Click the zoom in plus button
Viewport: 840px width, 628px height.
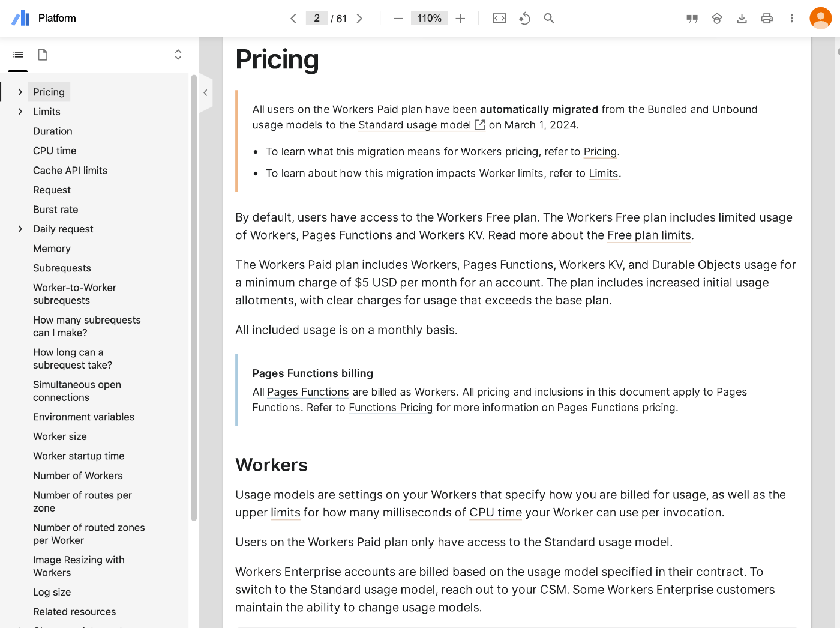(460, 19)
